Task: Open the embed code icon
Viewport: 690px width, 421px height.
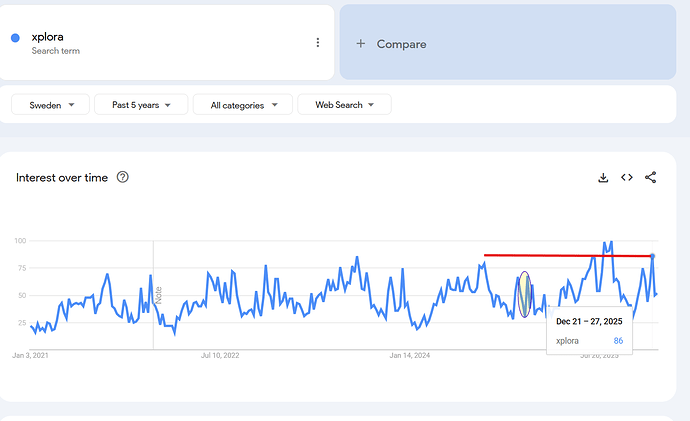Action: pyautogui.click(x=627, y=178)
